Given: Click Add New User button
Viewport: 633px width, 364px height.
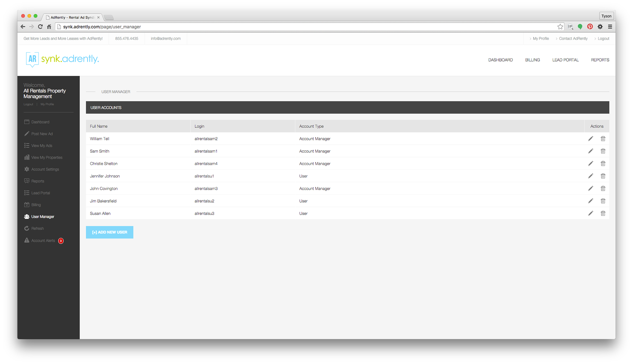Looking at the screenshot, I should [x=109, y=232].
